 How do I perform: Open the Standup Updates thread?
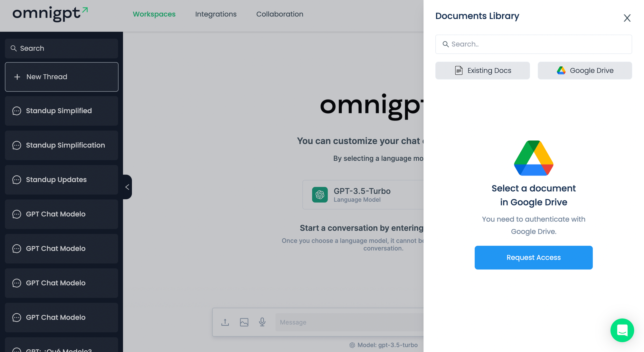62,180
